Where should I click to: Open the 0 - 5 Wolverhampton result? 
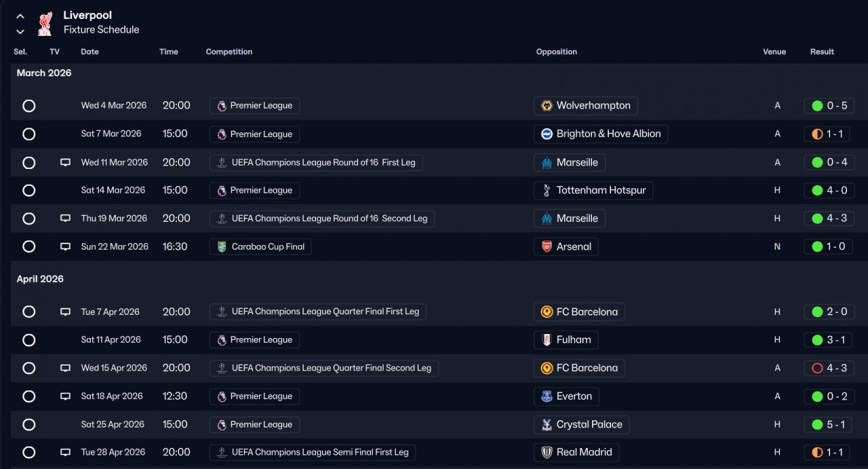829,106
